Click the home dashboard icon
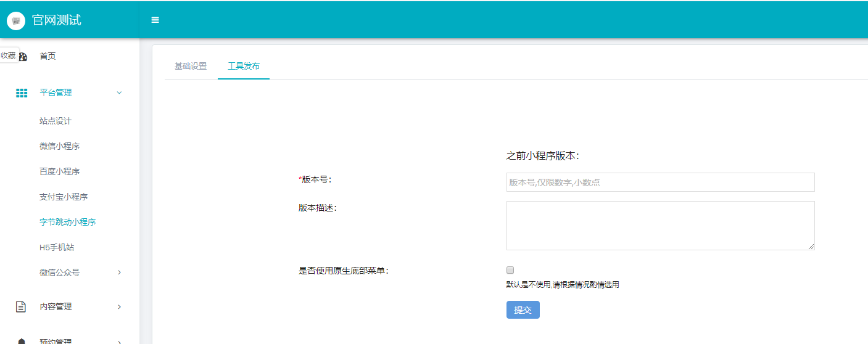The width and height of the screenshot is (868, 344). (x=23, y=57)
